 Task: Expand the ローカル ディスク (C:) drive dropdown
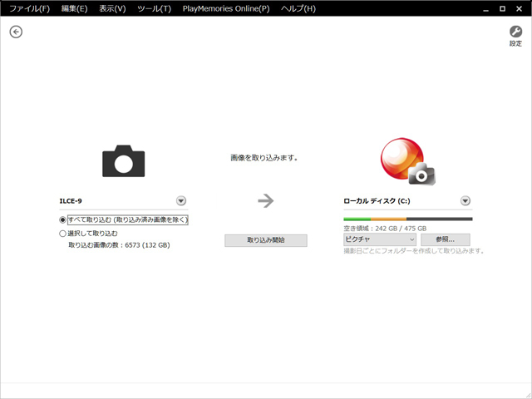[x=465, y=201]
